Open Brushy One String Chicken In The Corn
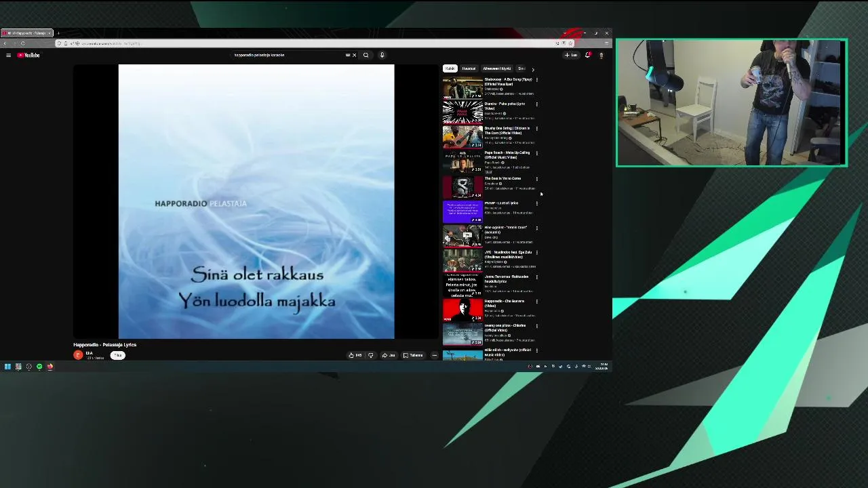Viewport: 868px width, 488px height. (x=462, y=136)
